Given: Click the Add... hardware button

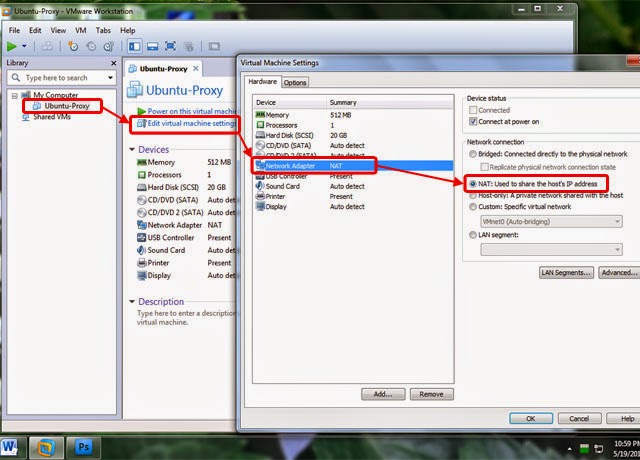Looking at the screenshot, I should point(383,394).
